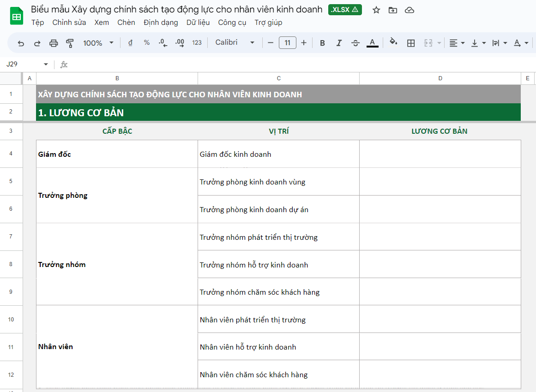Image resolution: width=536 pixels, height=392 pixels.
Task: Select 'Nhân viên chăm sóc khách hàng' cell
Action: [278, 374]
